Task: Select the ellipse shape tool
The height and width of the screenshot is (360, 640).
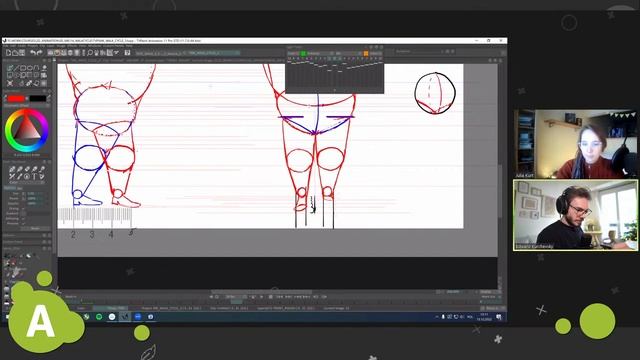Action: point(30,68)
